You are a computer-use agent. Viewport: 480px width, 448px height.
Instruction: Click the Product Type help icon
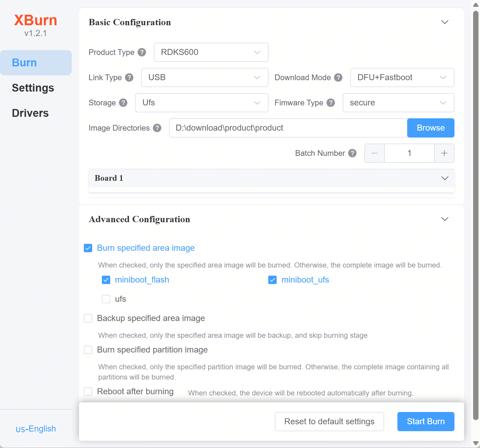142,52
